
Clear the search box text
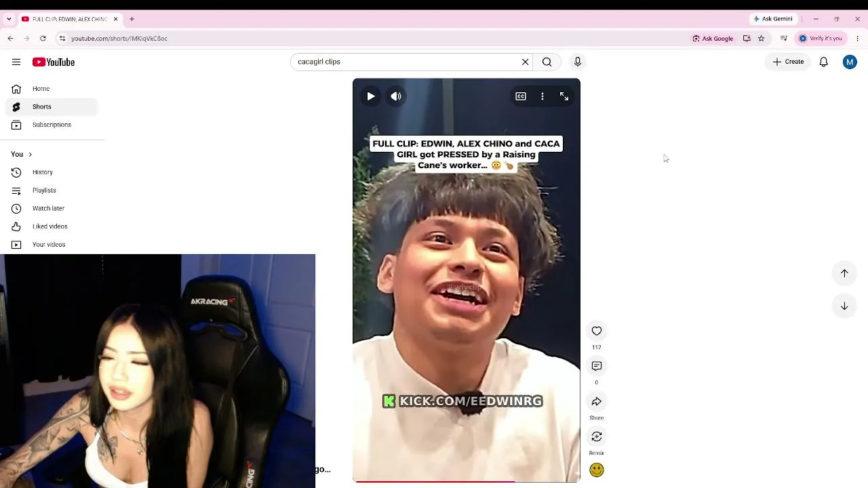pyautogui.click(x=525, y=62)
